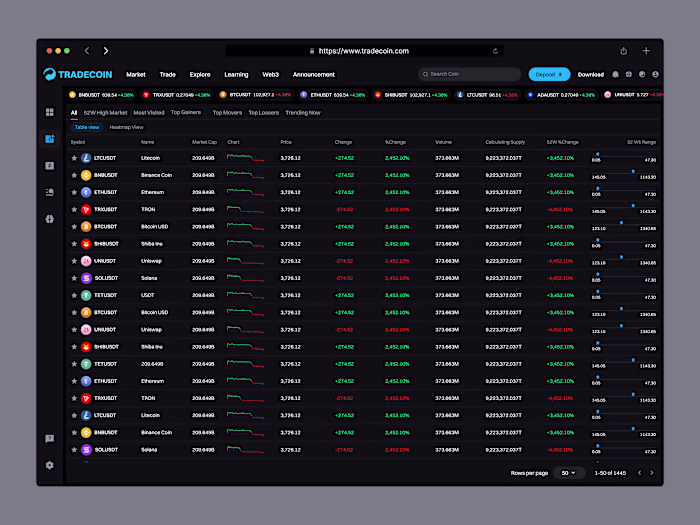
Task: Open the rows per page 50 dropdown
Action: 568,473
